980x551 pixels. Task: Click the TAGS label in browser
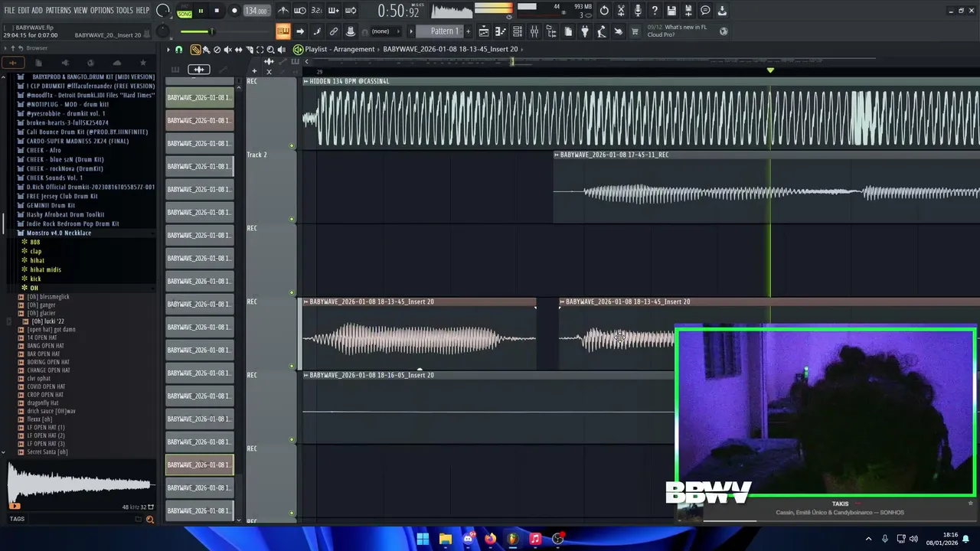point(17,519)
